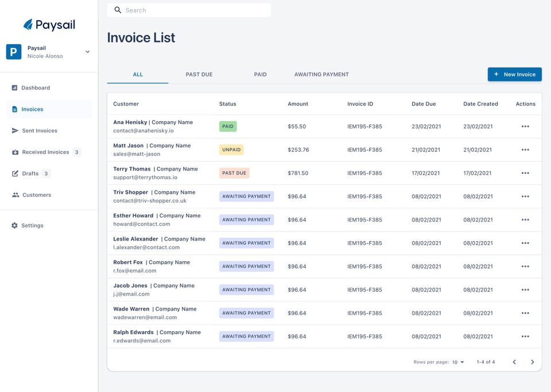The width and height of the screenshot is (551, 392).
Task: Open the Rows per page dropdown
Action: [458, 362]
